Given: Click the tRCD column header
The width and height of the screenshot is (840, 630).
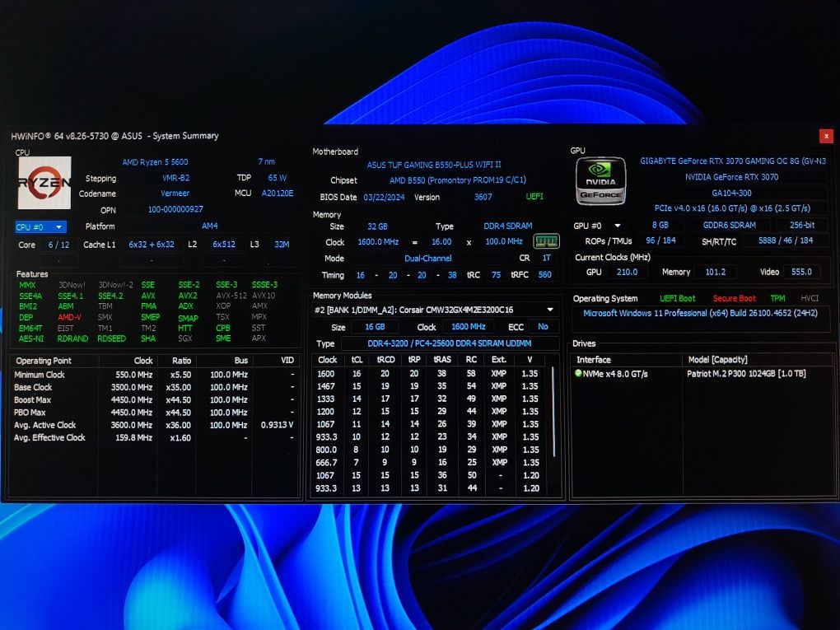Looking at the screenshot, I should [385, 359].
